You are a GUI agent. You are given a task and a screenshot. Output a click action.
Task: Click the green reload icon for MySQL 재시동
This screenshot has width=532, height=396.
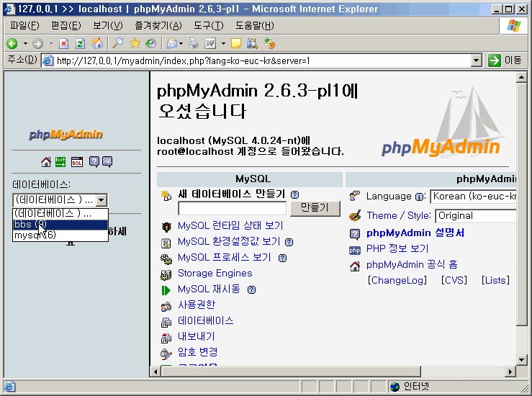coord(166,290)
